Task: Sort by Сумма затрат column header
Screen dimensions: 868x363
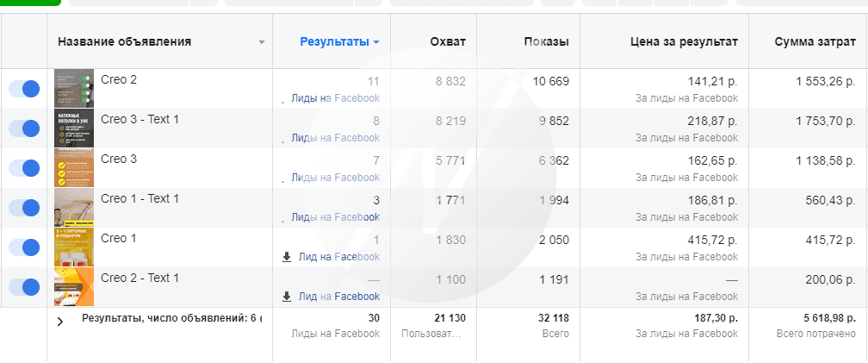Action: 815,41
